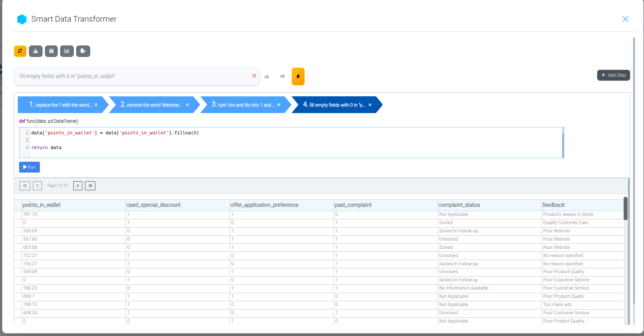This screenshot has width=644, height=336.
Task: Click the download icon in toolbar
Action: [x=36, y=51]
